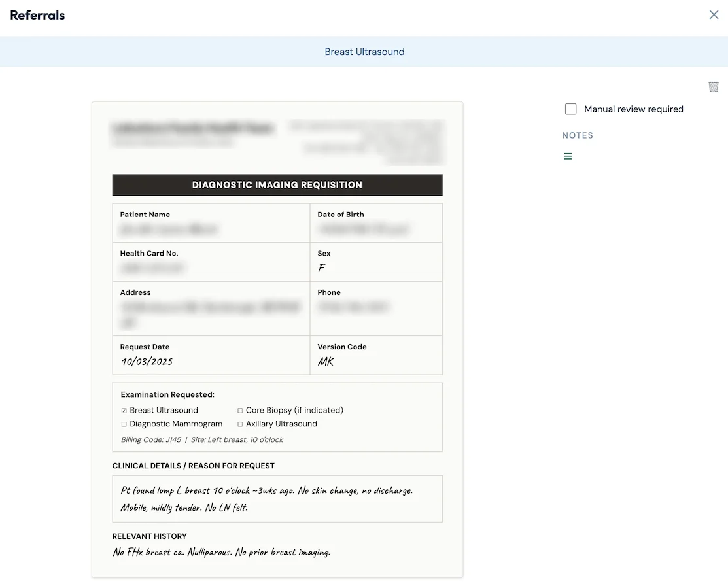Click the DIAGNOSTIC IMAGING REQUISITION heading
The height and width of the screenshot is (584, 728).
click(x=277, y=185)
